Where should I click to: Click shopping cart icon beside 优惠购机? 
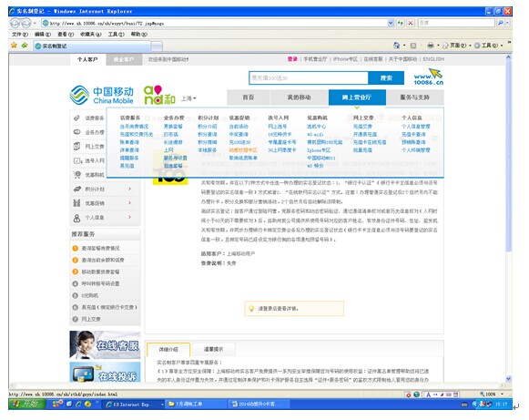click(x=77, y=175)
